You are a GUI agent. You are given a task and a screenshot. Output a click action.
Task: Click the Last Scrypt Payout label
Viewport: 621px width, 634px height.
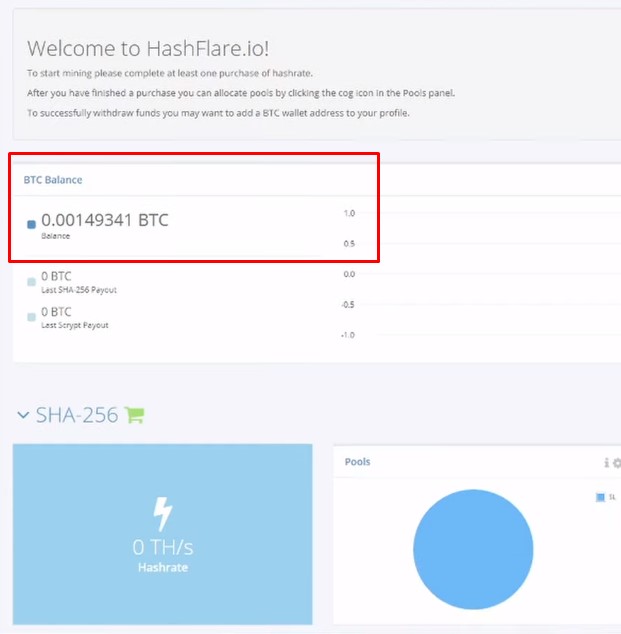click(x=75, y=325)
